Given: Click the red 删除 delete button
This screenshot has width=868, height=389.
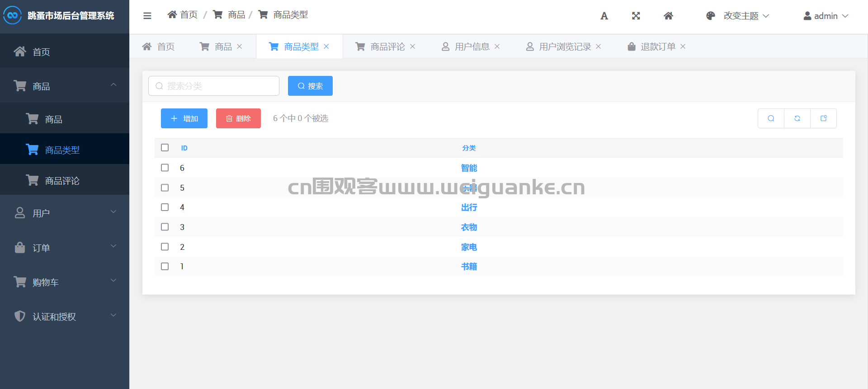Looking at the screenshot, I should (x=238, y=118).
